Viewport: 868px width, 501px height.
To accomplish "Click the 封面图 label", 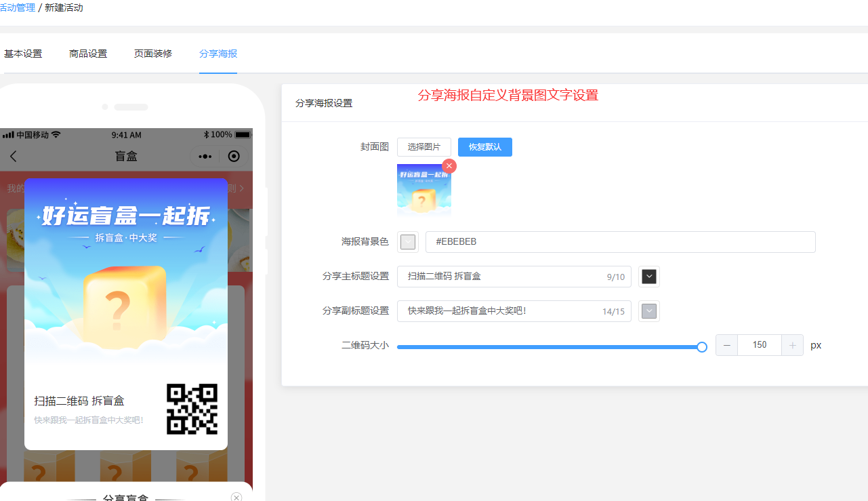I will [375, 147].
